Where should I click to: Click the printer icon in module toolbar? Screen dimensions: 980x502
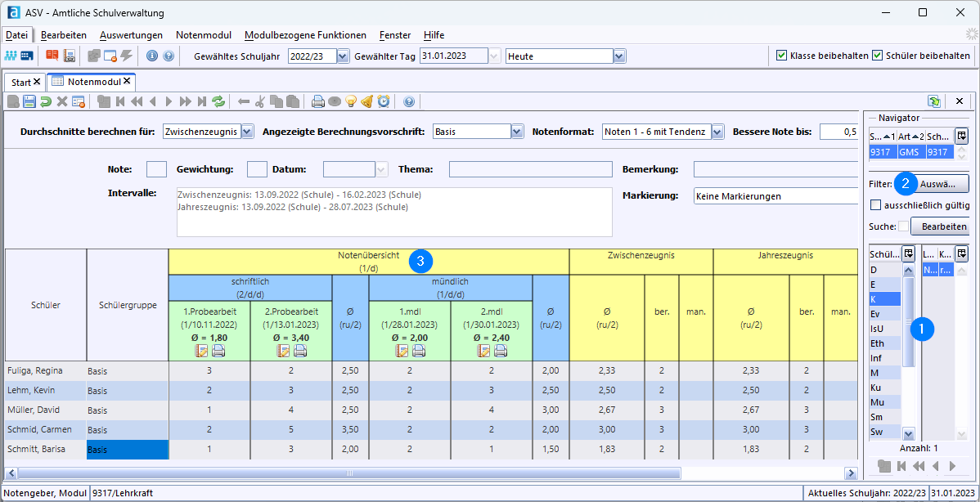[x=318, y=101]
